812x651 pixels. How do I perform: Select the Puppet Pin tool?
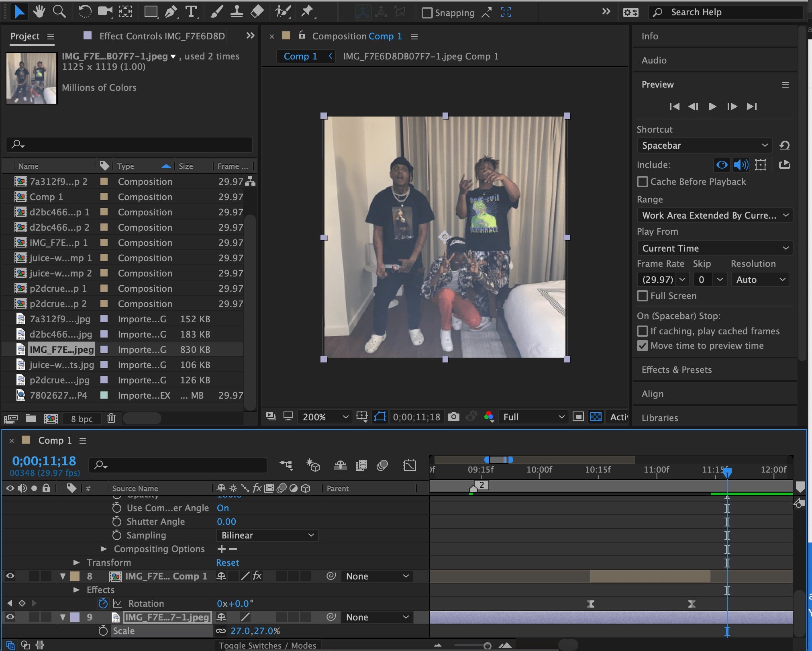click(306, 12)
